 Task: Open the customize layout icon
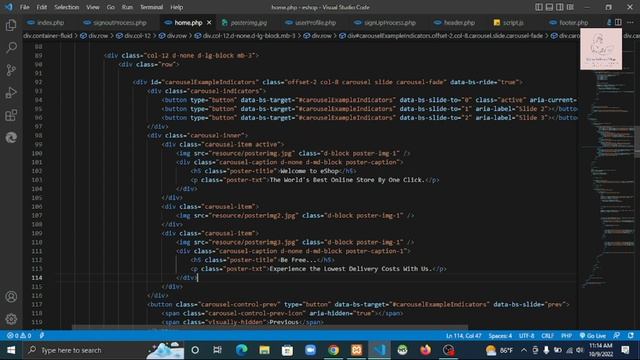(x=570, y=7)
